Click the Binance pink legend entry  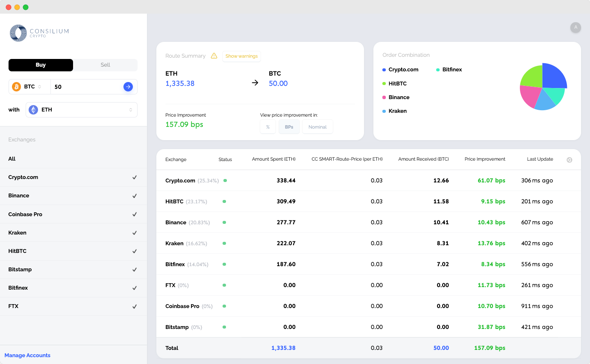[x=396, y=97]
